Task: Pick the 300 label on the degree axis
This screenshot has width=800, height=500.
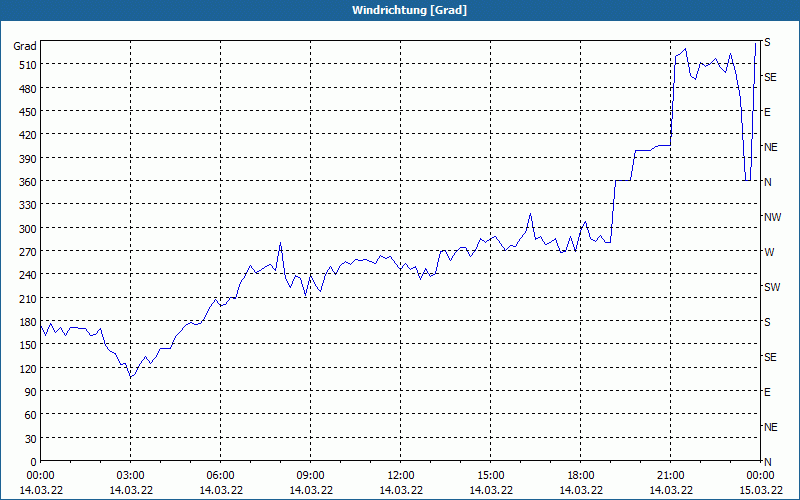Action: point(28,229)
